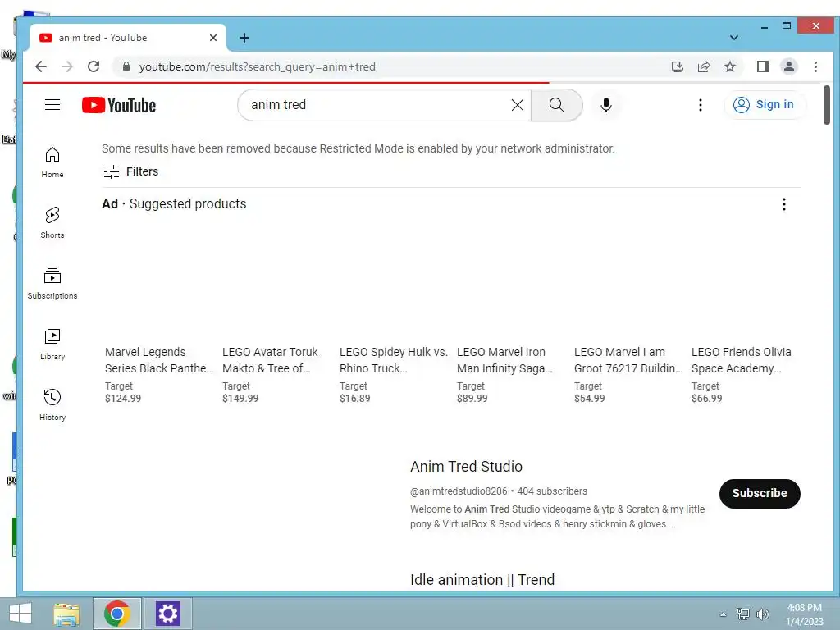Open the Windows Start button

coord(21,614)
